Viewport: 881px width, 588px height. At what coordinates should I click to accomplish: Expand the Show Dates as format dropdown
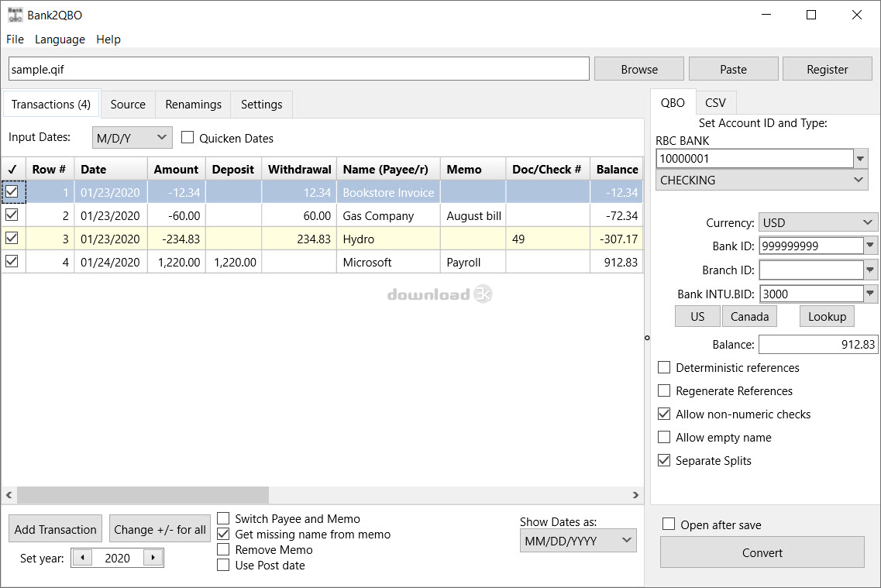point(577,541)
